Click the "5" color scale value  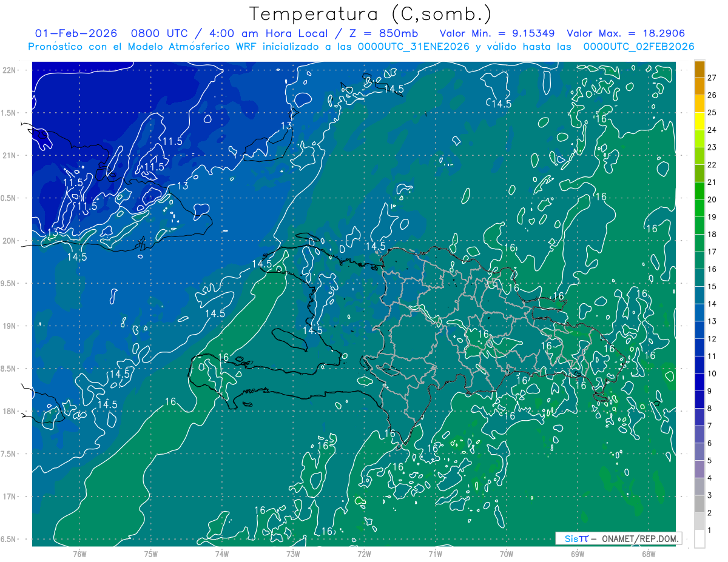pos(710,461)
